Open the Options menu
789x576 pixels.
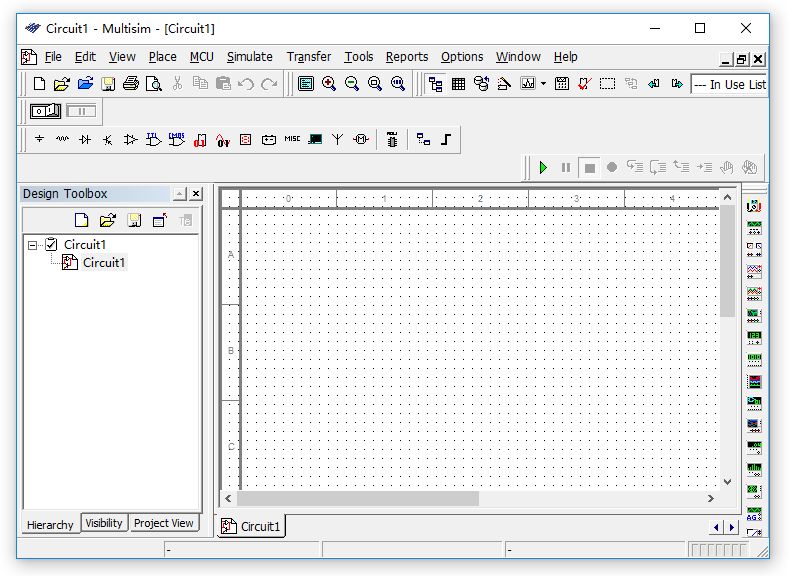click(462, 57)
